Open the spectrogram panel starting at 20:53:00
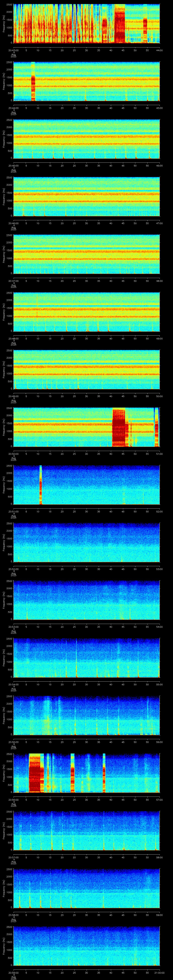The width and height of the screenshot is (173, 980). (87, 600)
